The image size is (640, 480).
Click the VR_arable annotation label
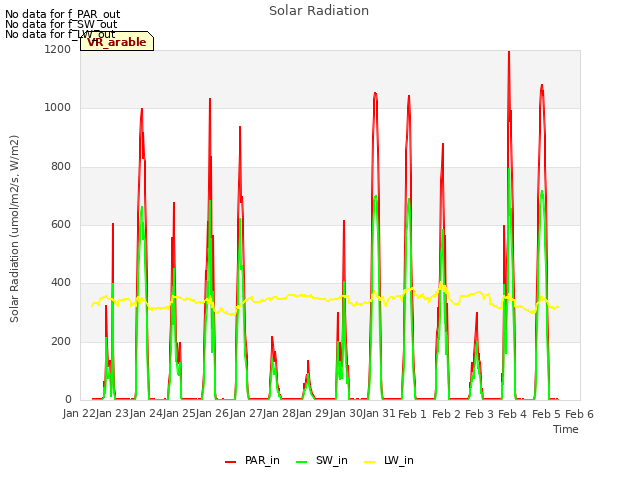coord(117,42)
